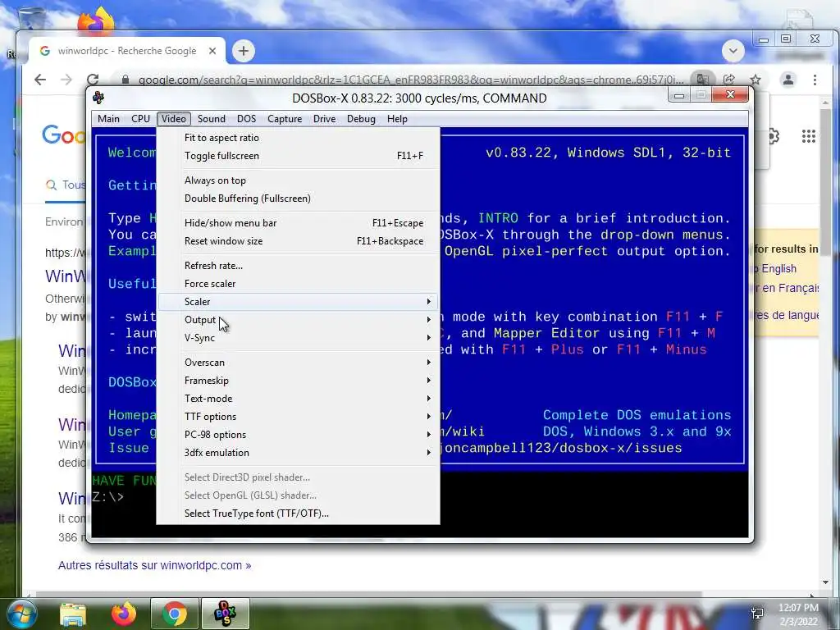Click the Chrome address bar
The image size is (840, 630).
tap(410, 80)
